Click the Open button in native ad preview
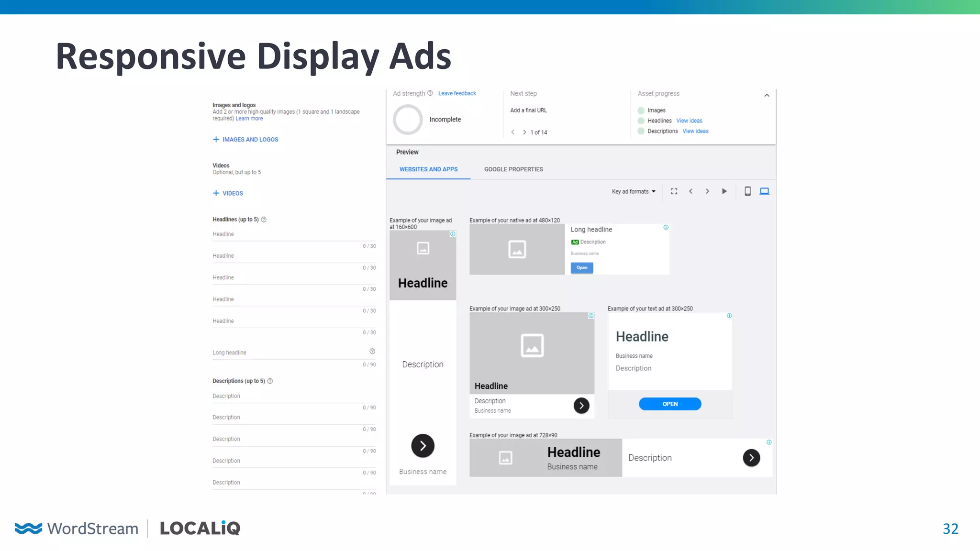Image resolution: width=980 pixels, height=551 pixels. (x=582, y=268)
